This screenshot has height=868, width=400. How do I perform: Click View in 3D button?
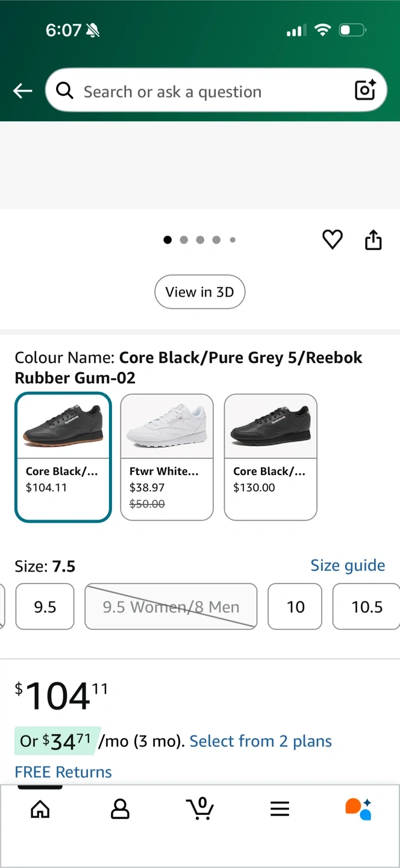(200, 292)
